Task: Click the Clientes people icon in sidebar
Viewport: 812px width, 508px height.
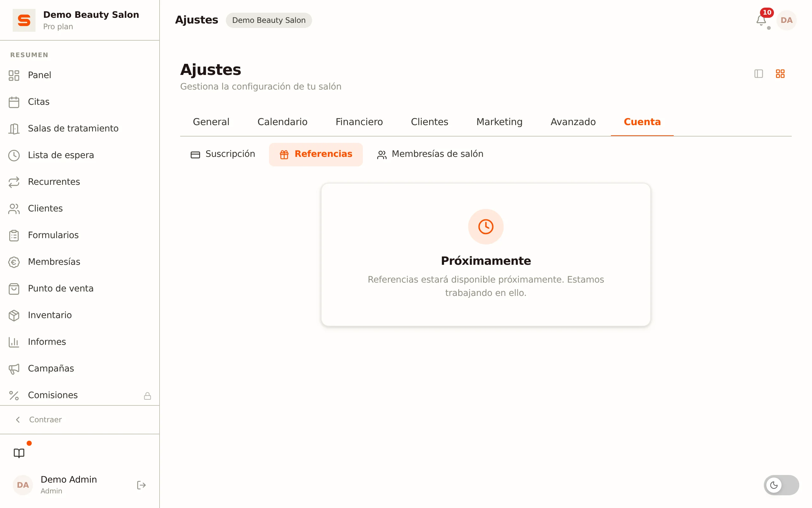Action: pos(14,209)
